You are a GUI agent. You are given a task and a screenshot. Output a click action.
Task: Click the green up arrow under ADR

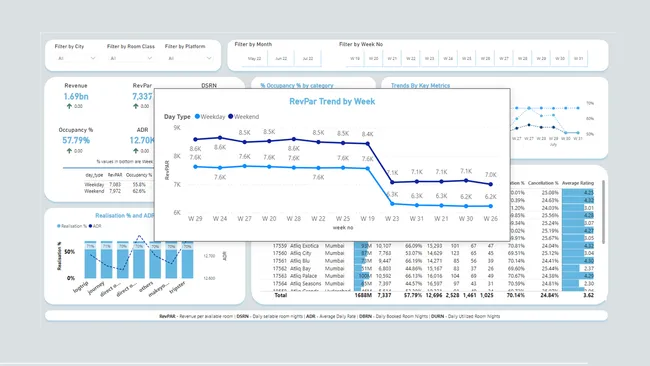click(x=136, y=150)
